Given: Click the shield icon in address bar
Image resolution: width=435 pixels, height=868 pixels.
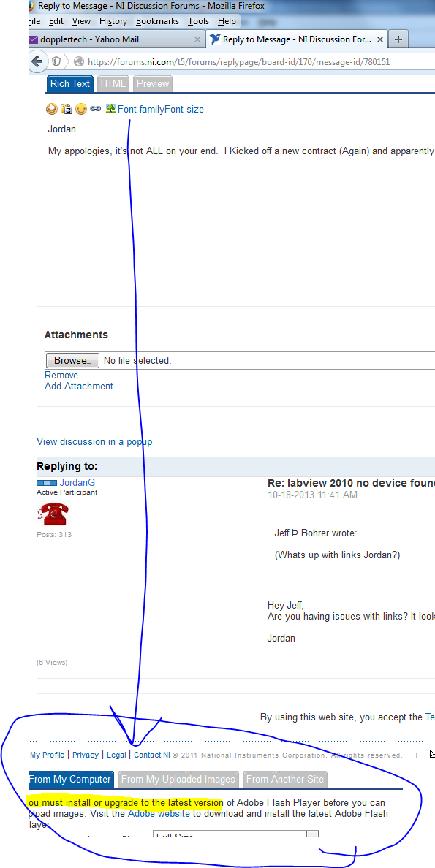Looking at the screenshot, I should [56, 61].
